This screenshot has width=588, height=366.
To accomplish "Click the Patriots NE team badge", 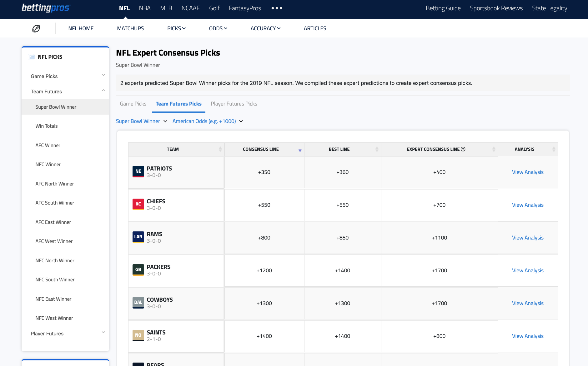I will (x=138, y=171).
